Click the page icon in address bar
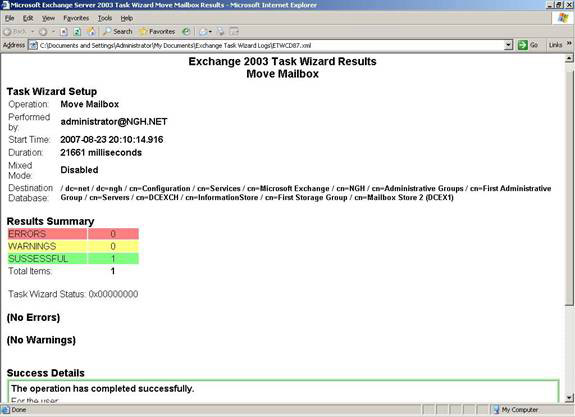Viewport: 575px width, 417px height. 33,45
